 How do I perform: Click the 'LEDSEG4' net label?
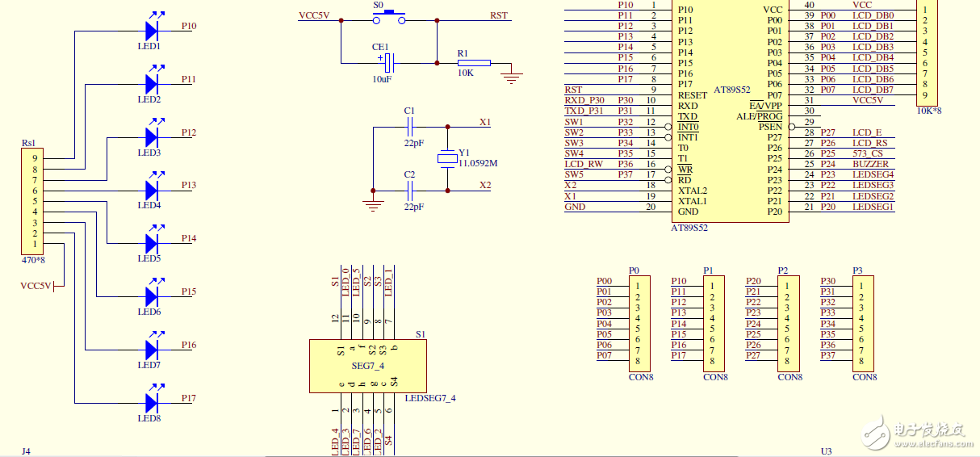coord(873,174)
